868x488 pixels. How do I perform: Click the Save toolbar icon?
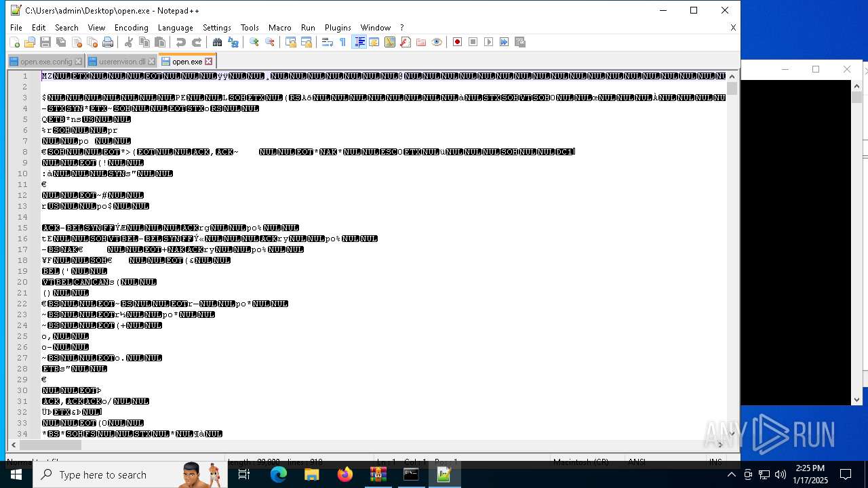pos(45,42)
